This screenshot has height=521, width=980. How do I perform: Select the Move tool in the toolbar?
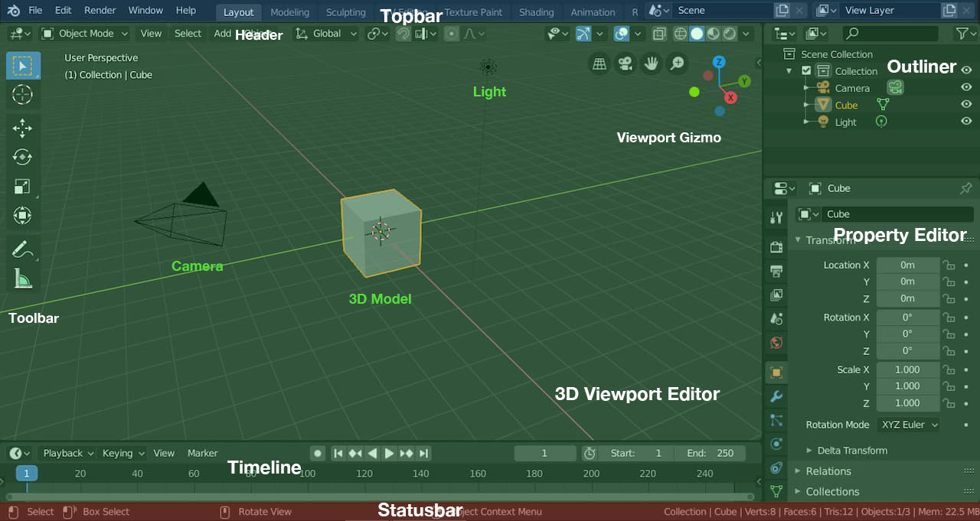click(x=22, y=128)
